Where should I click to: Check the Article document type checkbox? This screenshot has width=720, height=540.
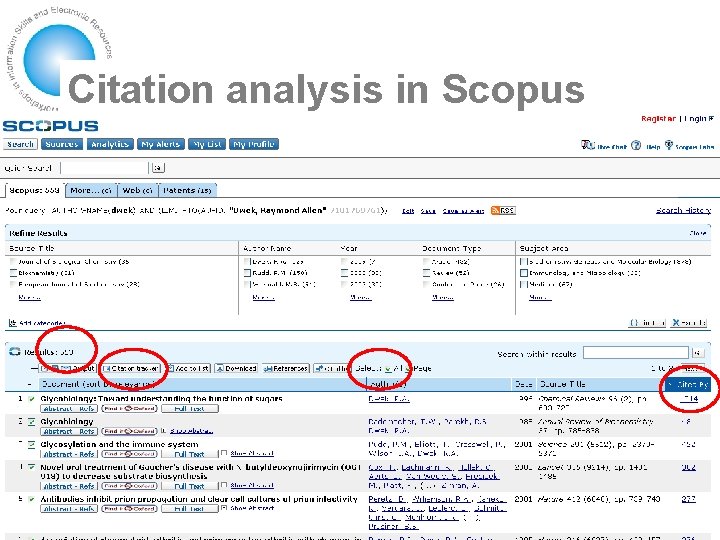pyautogui.click(x=426, y=262)
